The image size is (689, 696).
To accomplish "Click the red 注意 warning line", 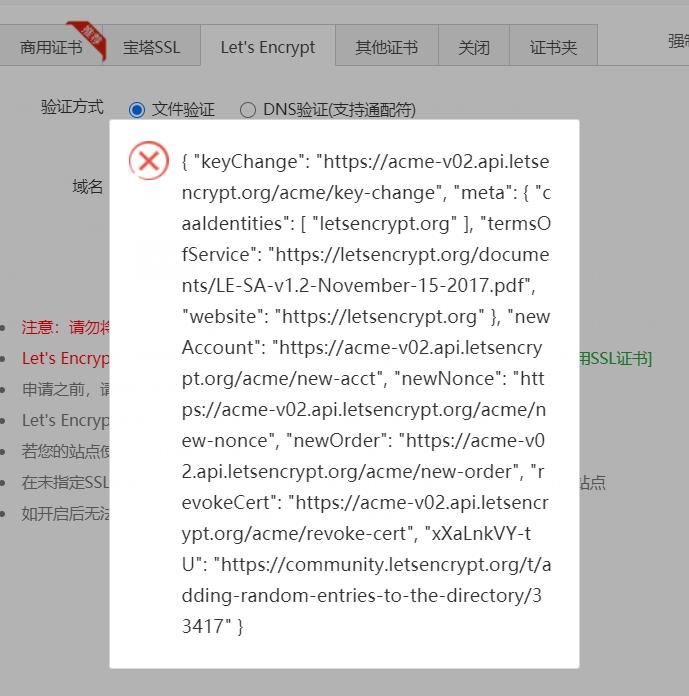I will tap(66, 327).
